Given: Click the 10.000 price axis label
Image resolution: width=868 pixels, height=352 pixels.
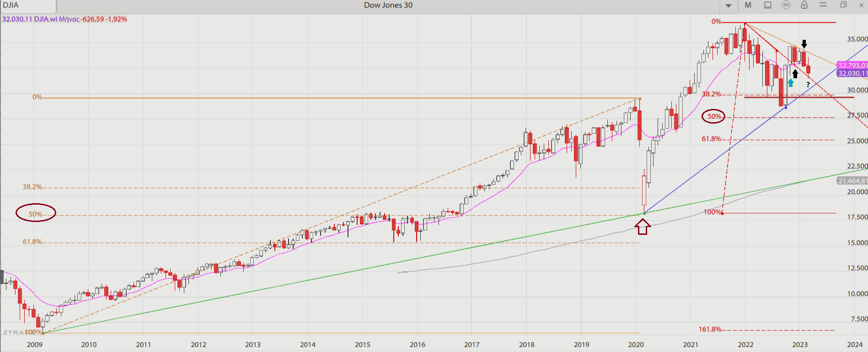Looking at the screenshot, I should [857, 294].
